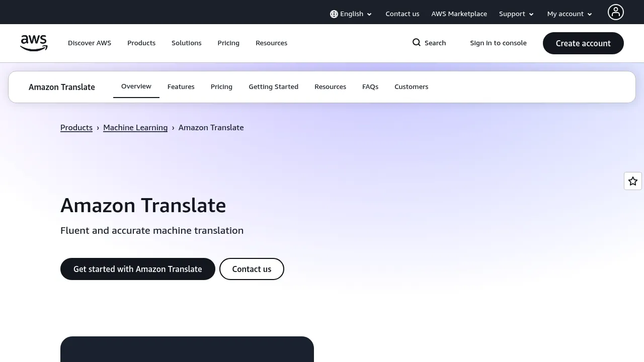644x362 pixels.
Task: Click Get started with Amazon Translate
Action: point(138,269)
